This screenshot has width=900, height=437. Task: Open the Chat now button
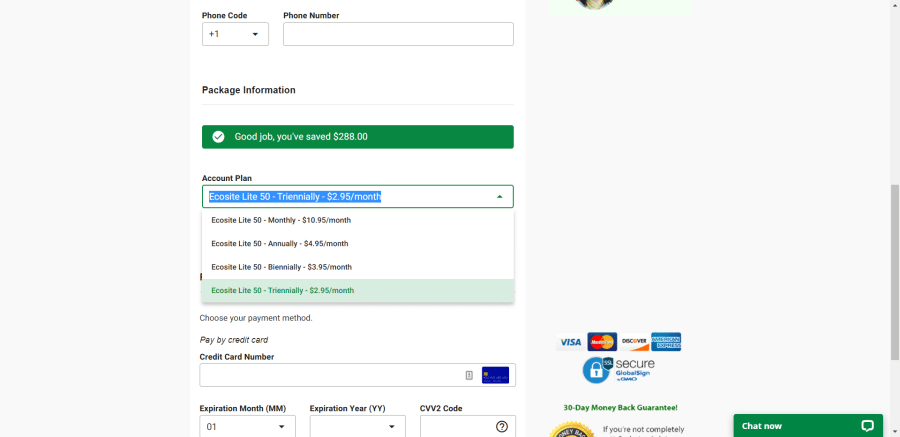point(808,426)
